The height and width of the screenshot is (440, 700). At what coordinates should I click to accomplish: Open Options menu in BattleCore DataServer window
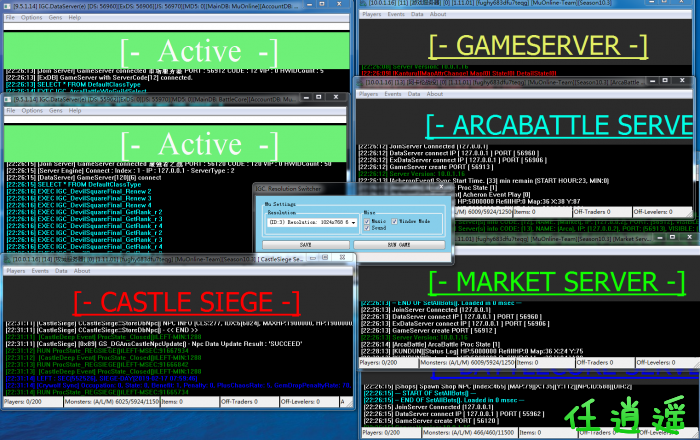tap(32, 110)
